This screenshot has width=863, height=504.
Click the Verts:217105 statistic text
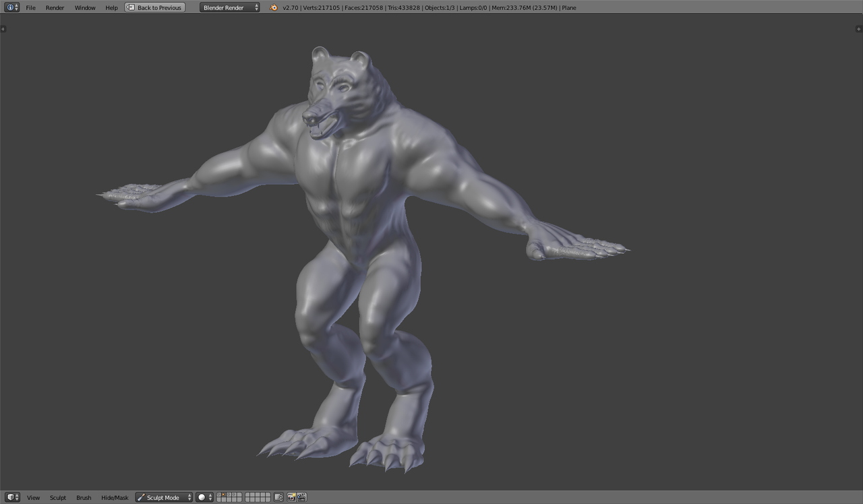coord(321,7)
